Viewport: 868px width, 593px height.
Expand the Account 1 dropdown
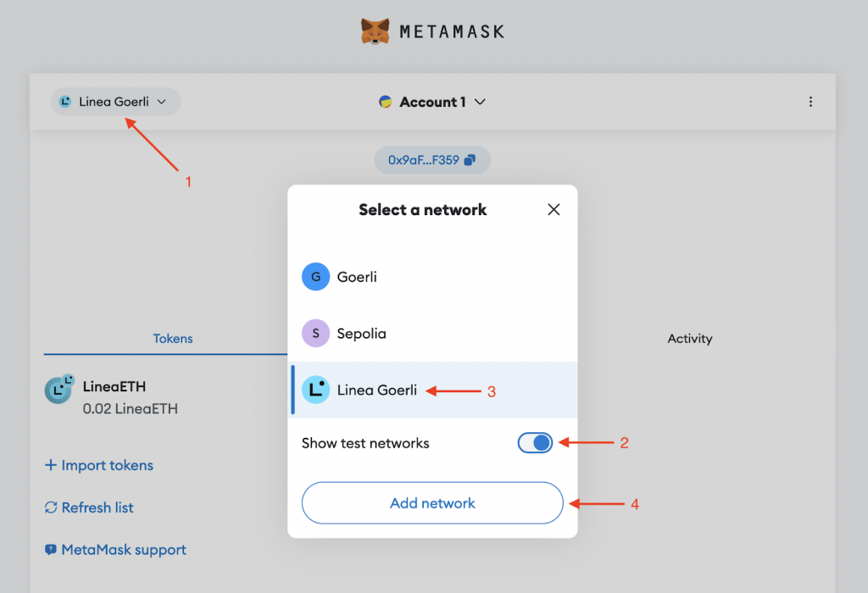click(x=480, y=102)
